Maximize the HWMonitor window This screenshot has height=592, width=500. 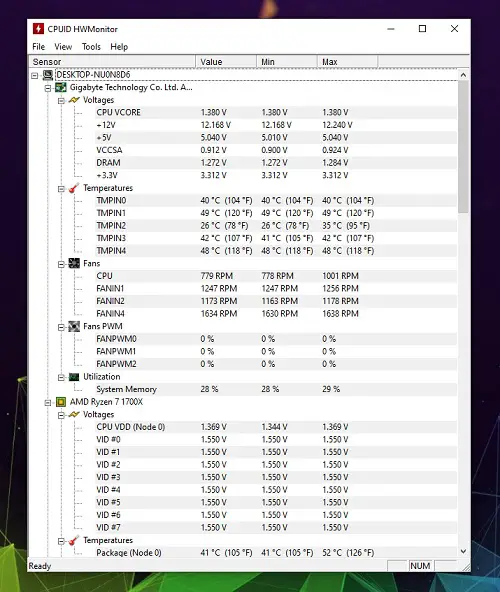423,29
